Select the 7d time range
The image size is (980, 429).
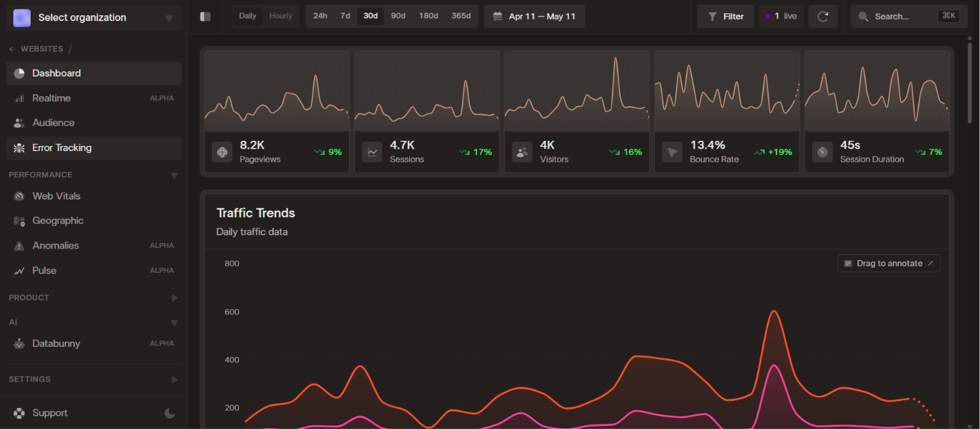point(345,16)
